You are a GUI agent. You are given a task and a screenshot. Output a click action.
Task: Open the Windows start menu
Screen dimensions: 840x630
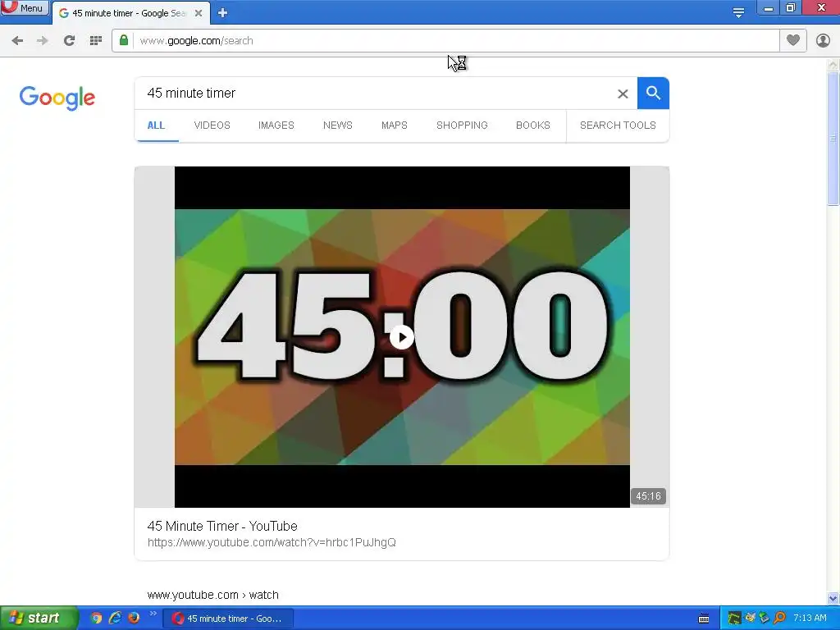38,618
